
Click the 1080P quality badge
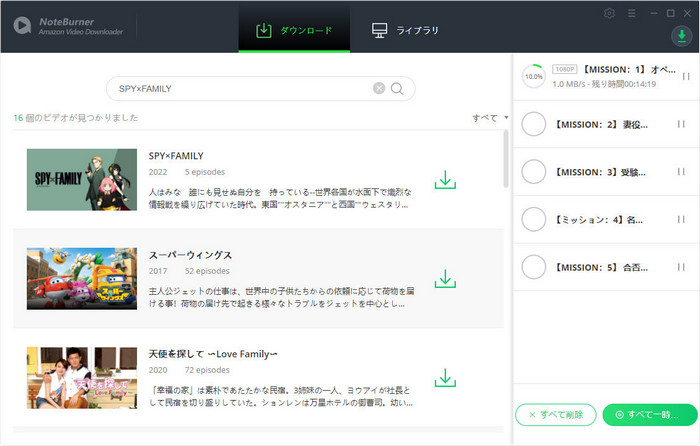pos(565,69)
